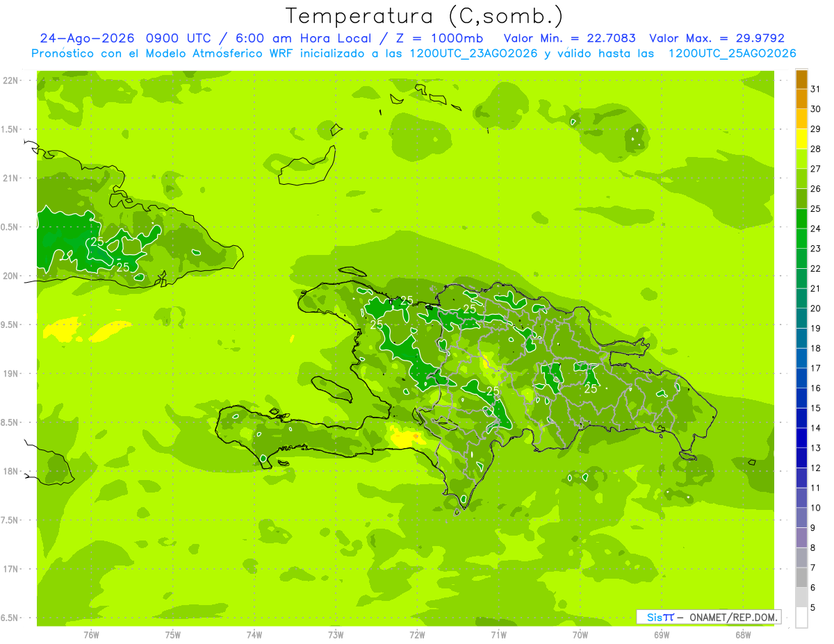
Task: Pick the dark blue swatch between 13 and 14
Action: click(x=801, y=438)
